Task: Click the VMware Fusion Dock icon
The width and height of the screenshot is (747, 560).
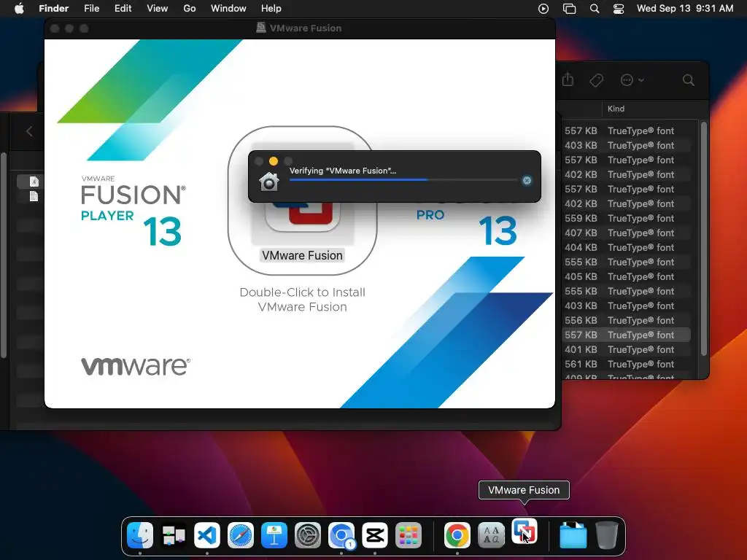Action: click(x=524, y=531)
